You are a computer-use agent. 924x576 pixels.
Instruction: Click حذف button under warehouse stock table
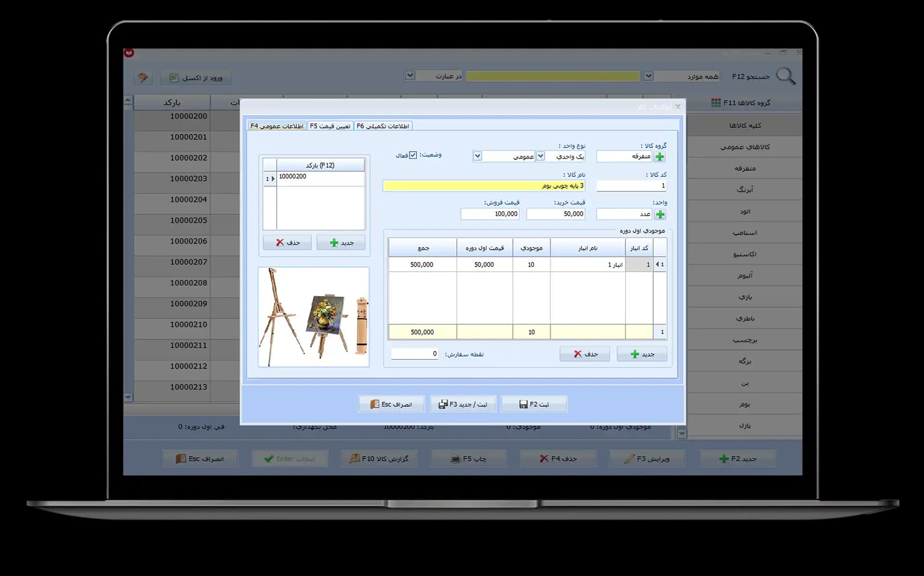coord(585,354)
